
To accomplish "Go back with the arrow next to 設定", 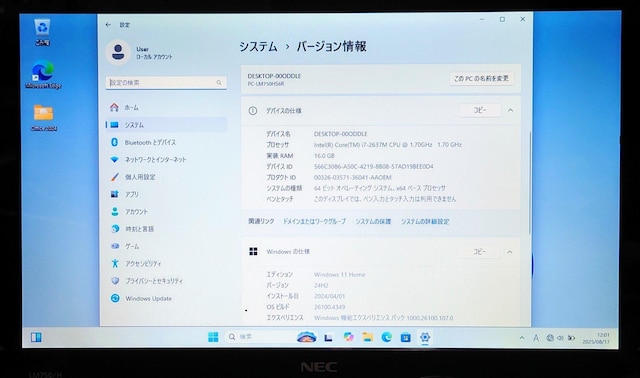I will tap(108, 24).
